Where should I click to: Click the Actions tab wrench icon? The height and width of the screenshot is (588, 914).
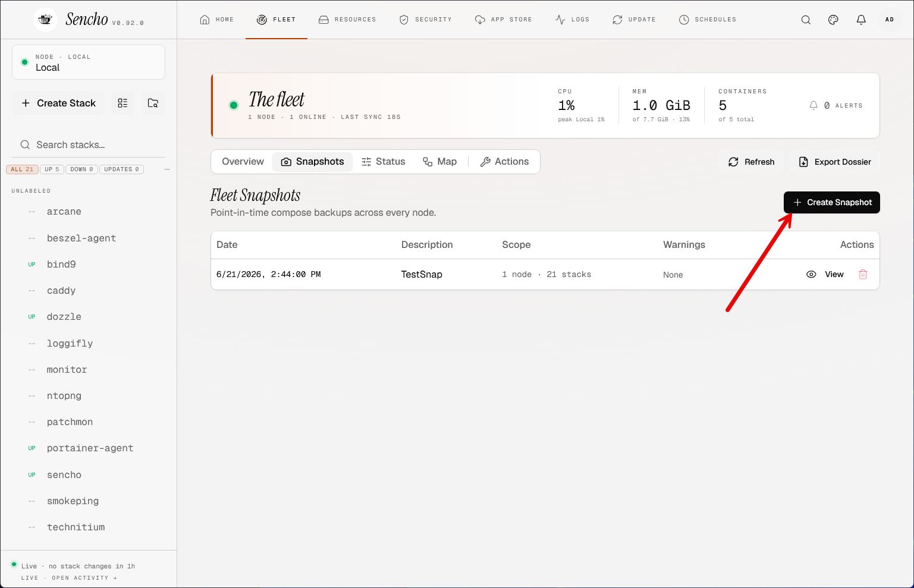pyautogui.click(x=485, y=162)
